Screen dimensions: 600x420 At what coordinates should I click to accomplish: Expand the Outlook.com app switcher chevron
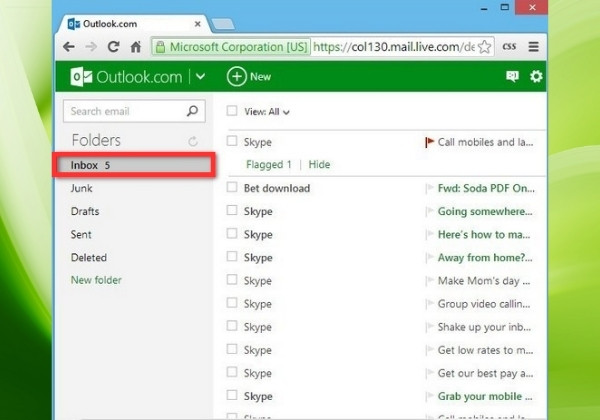[x=201, y=77]
